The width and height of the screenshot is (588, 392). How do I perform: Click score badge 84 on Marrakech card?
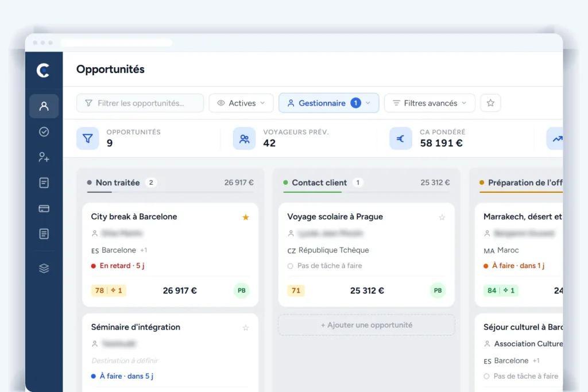pos(501,290)
